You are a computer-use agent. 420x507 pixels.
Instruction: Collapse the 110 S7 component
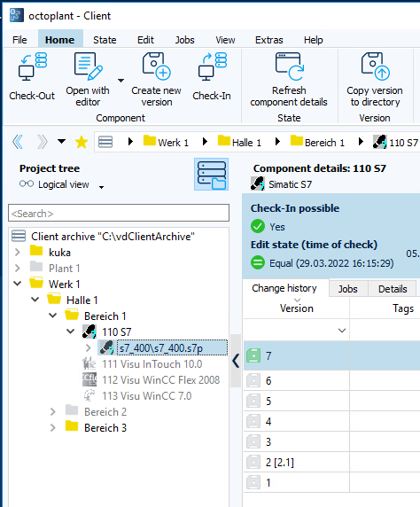[71, 331]
